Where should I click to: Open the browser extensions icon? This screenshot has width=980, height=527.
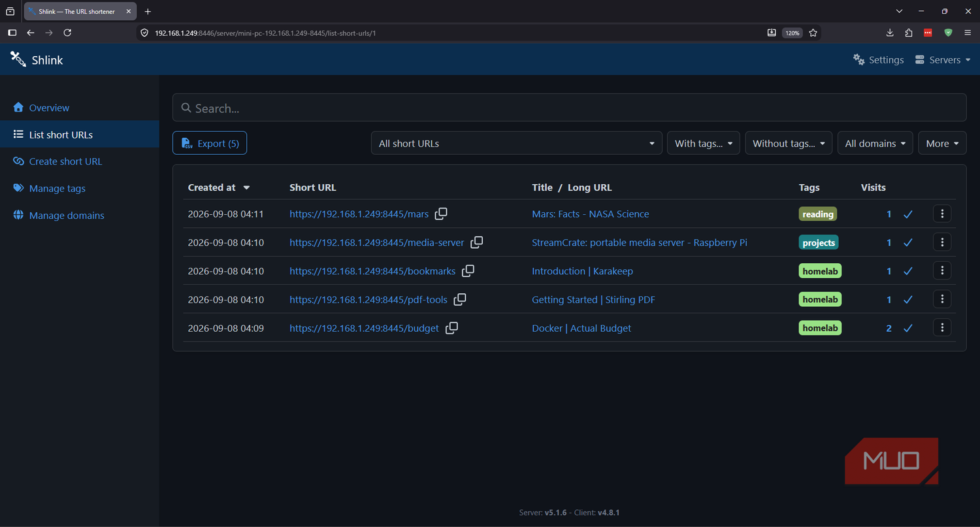tap(909, 33)
